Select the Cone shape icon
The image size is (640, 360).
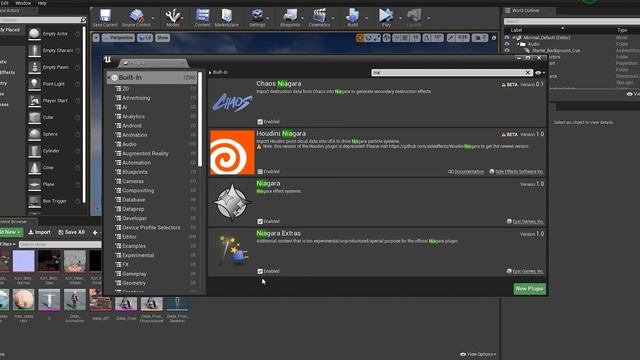(34, 167)
